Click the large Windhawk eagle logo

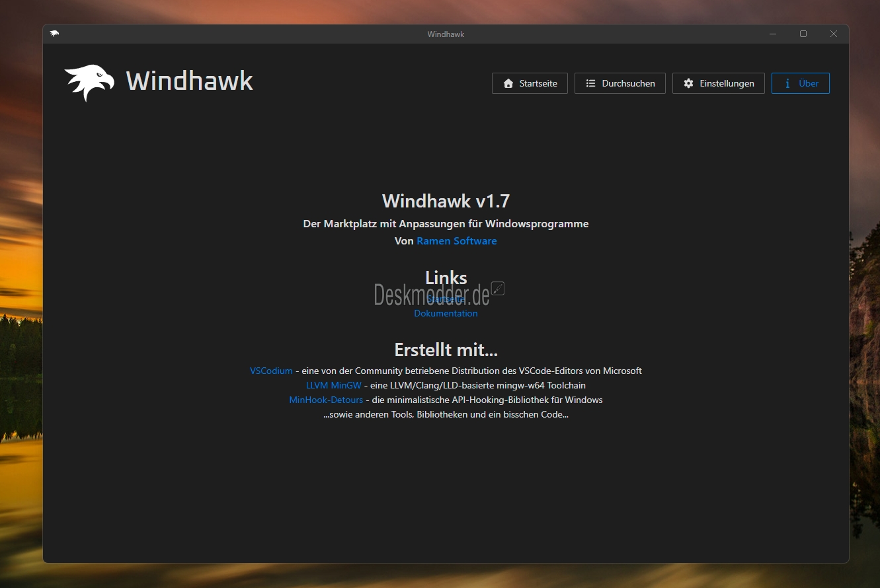point(89,83)
